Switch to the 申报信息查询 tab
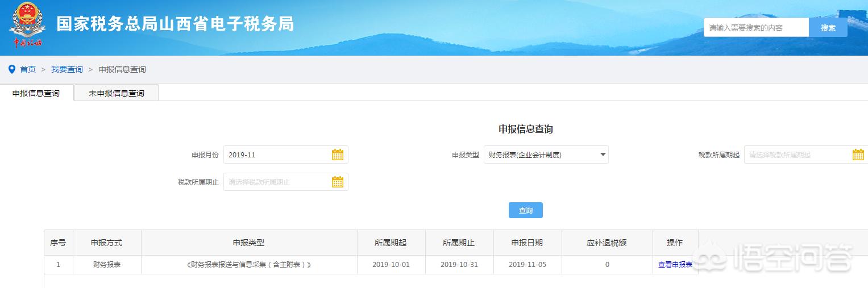Viewport: 868px width, 288px height. [x=37, y=93]
